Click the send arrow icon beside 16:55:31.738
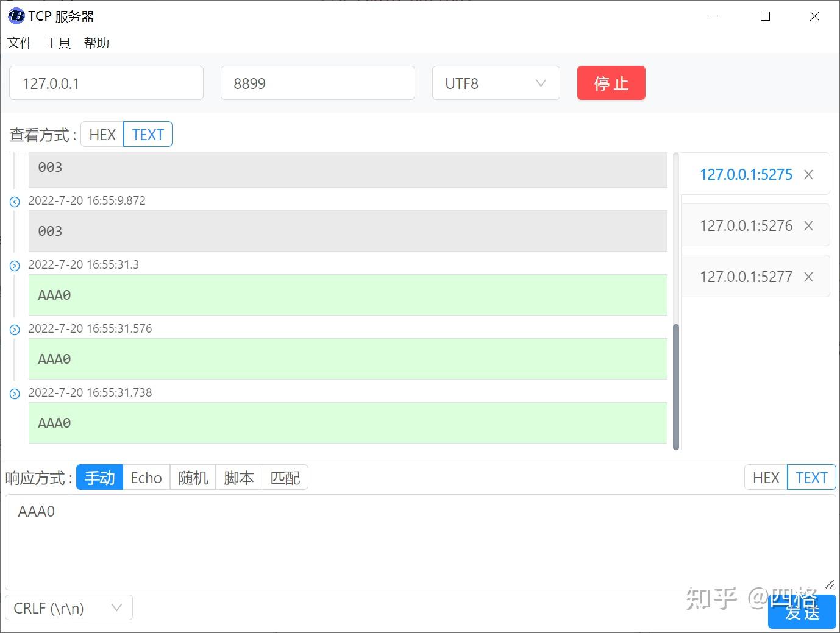 click(15, 394)
